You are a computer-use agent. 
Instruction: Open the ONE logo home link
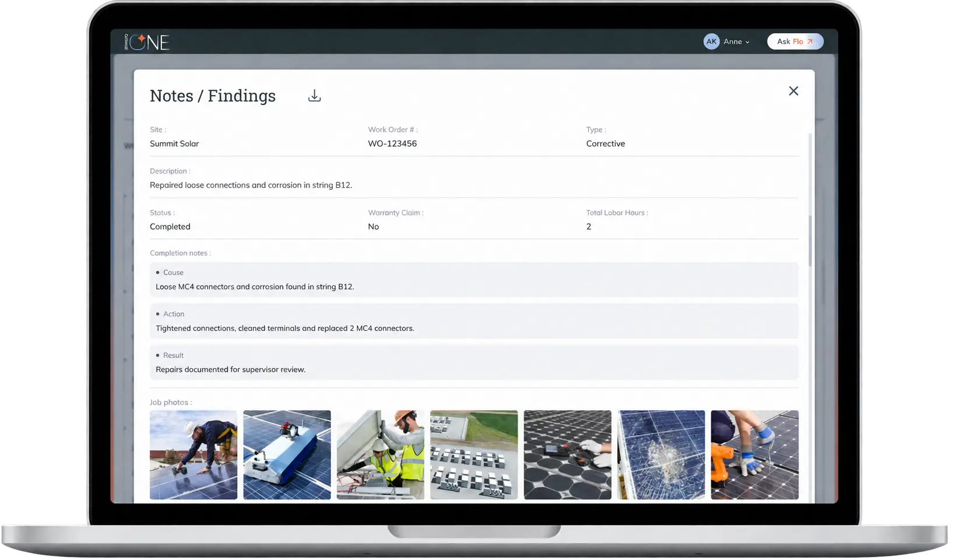click(x=147, y=42)
